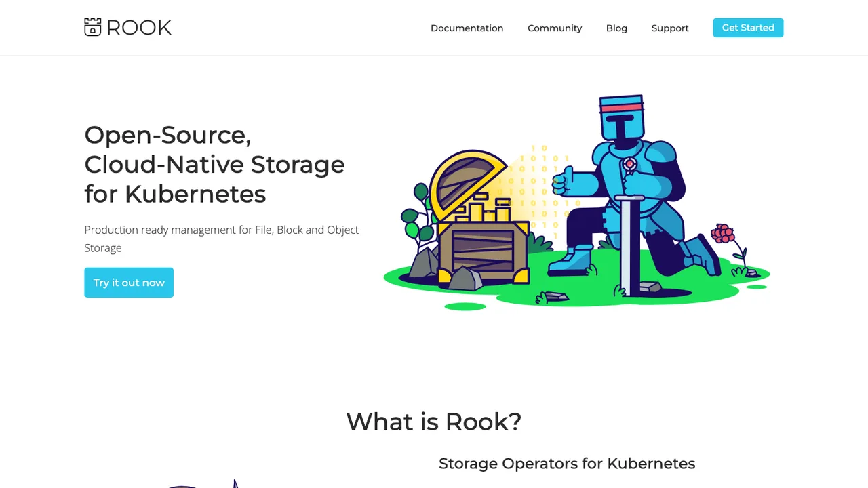Click the "Storage Operators for Kubernetes" heading

(x=567, y=464)
